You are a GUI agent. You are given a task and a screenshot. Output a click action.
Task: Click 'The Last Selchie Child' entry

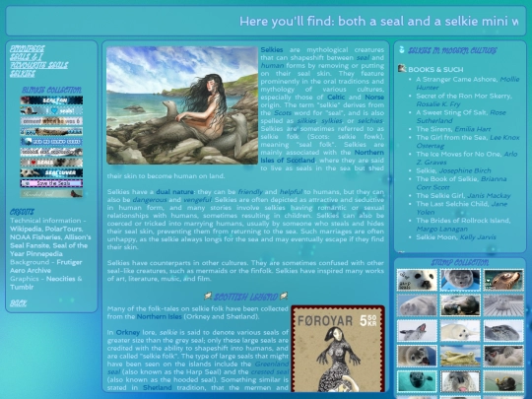coord(461,208)
